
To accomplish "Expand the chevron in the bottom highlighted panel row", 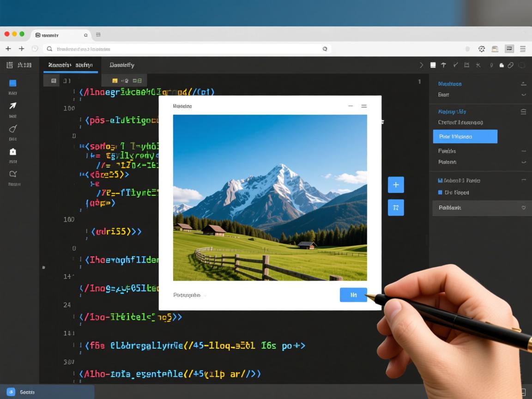I will point(523,208).
